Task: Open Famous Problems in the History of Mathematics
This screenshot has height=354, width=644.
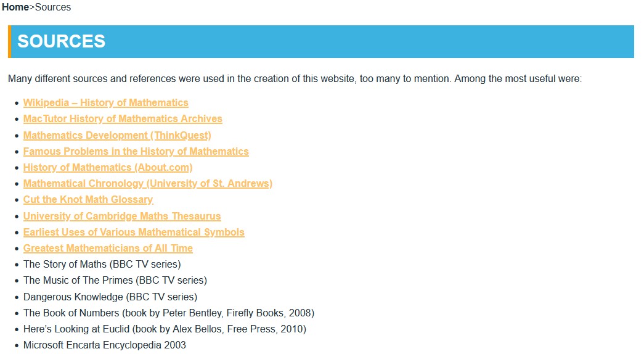Action: (136, 151)
